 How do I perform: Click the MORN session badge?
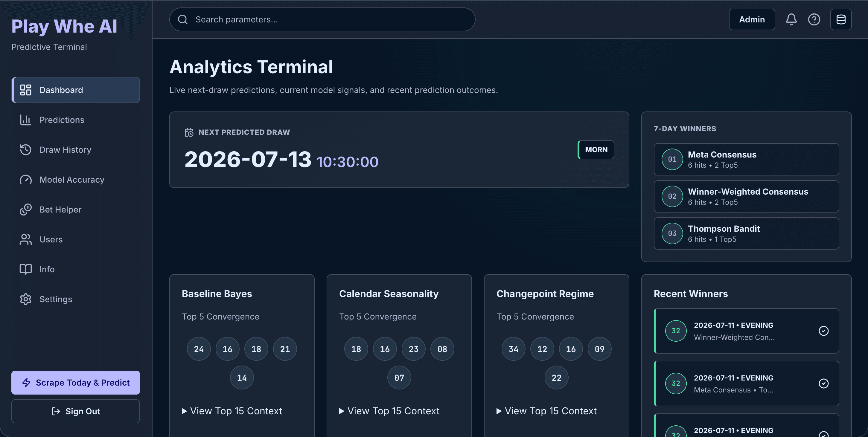tap(596, 149)
